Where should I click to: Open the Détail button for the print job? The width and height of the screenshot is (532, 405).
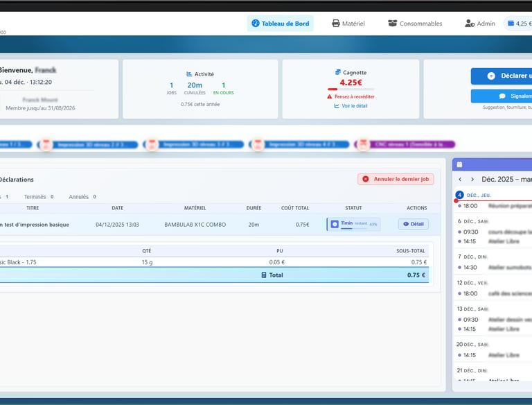414,224
